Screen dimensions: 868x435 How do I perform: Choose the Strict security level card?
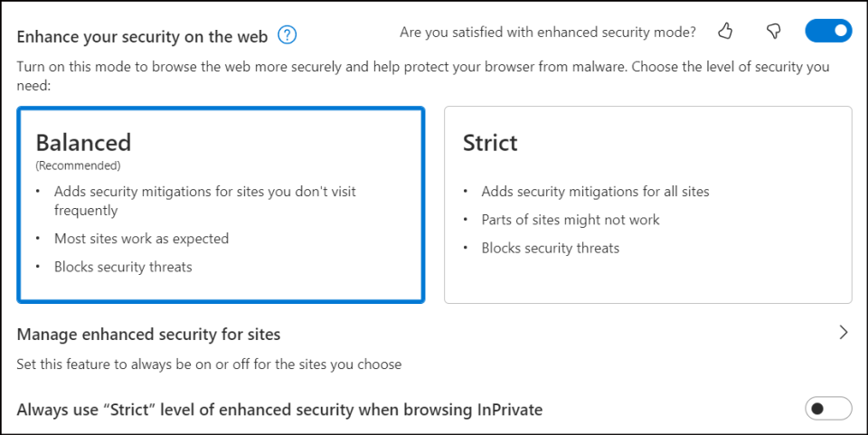point(647,204)
